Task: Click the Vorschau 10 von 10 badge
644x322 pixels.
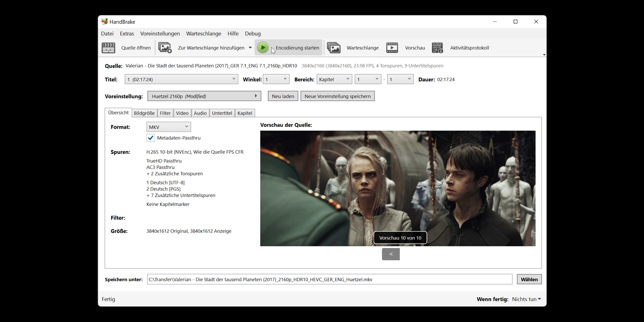Action: point(400,238)
